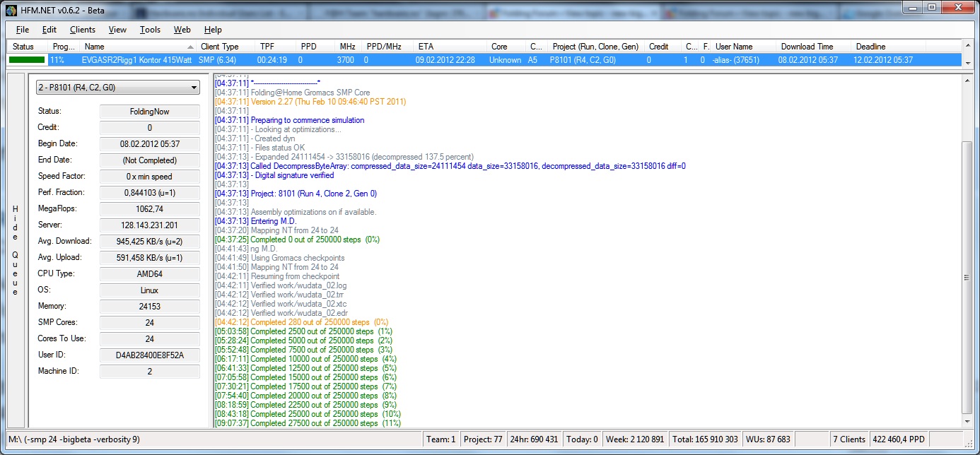Image resolution: width=980 pixels, height=455 pixels.
Task: Click the Machine ID value field
Action: pyautogui.click(x=149, y=372)
